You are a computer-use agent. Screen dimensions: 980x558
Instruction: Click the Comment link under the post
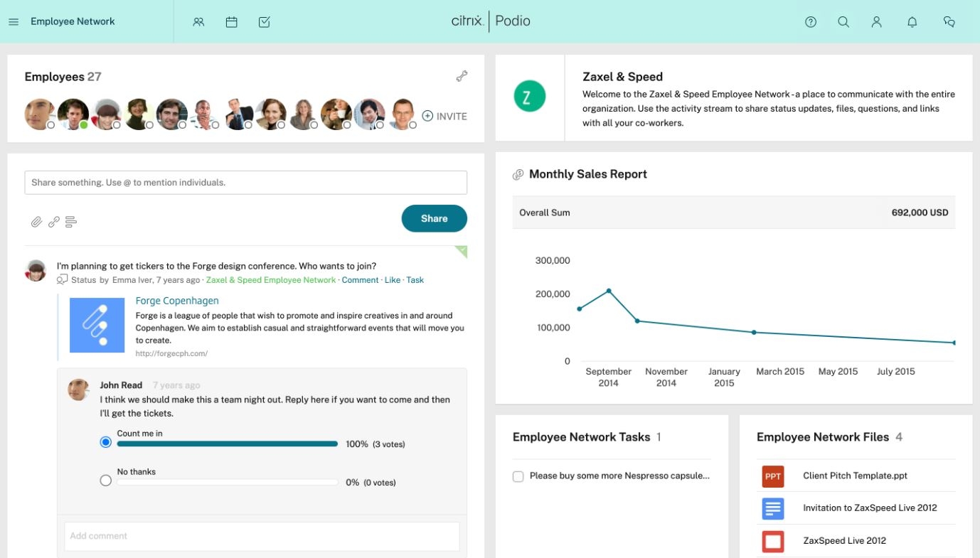(x=360, y=280)
